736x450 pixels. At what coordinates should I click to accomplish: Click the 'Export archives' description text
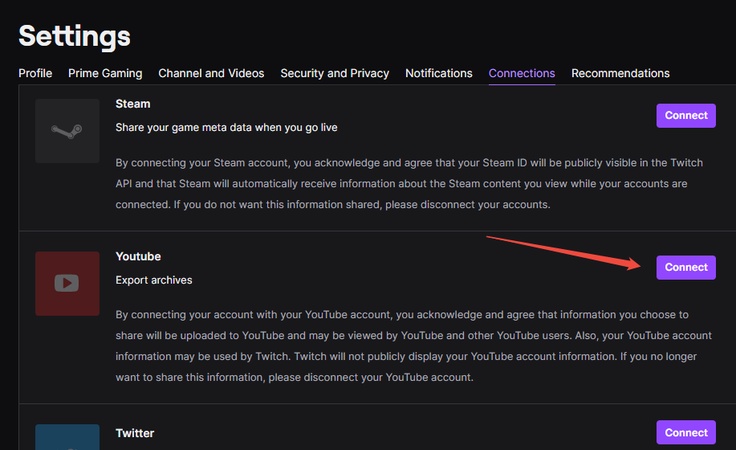[154, 280]
